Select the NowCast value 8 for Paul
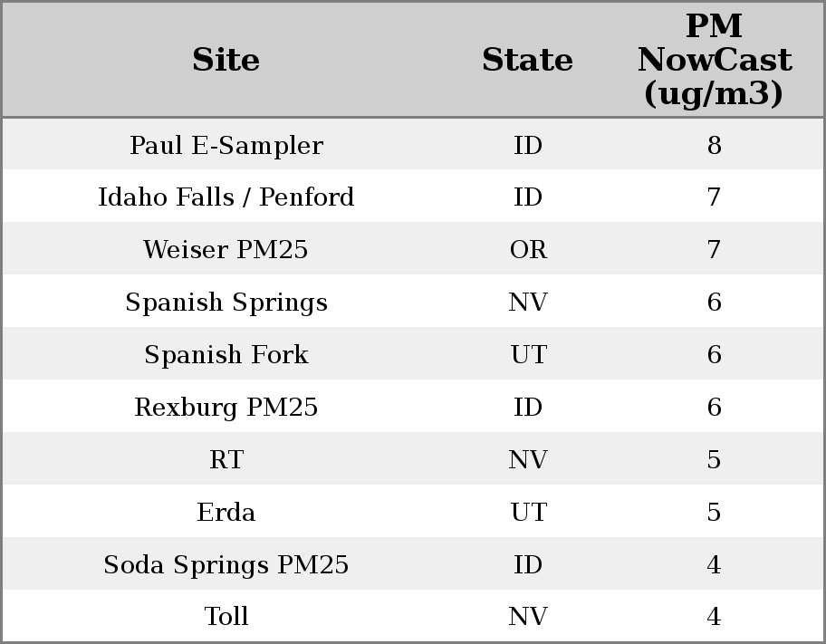This screenshot has width=826, height=644. click(714, 146)
